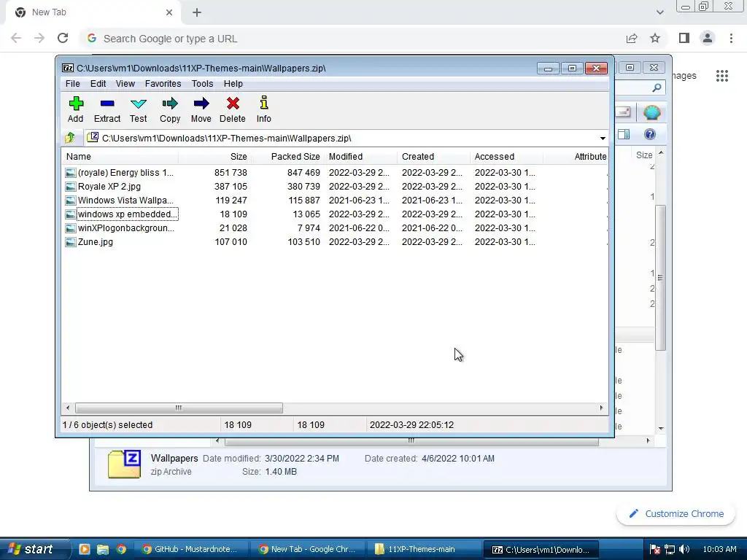
Task: Sort files by Name column
Action: point(120,157)
